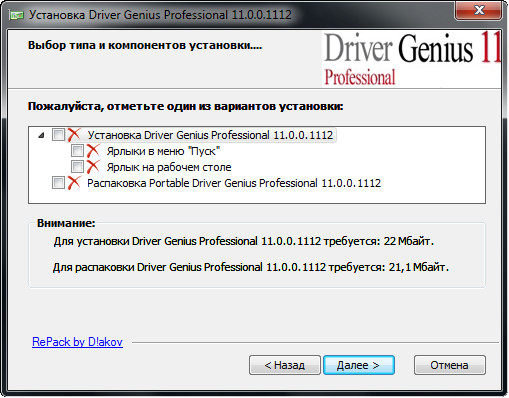Select the Ярлыки в меню "Пуск" tree row
Image resolution: width=509 pixels, height=398 pixels.
coord(163,151)
